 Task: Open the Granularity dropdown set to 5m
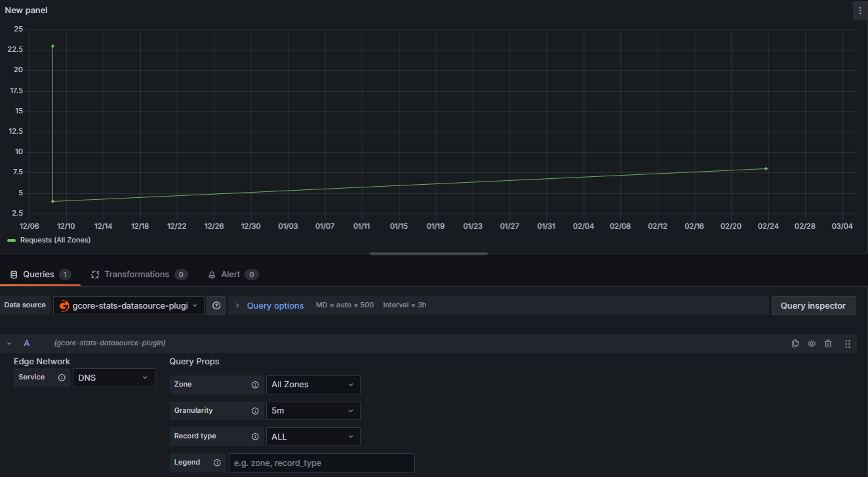click(313, 410)
